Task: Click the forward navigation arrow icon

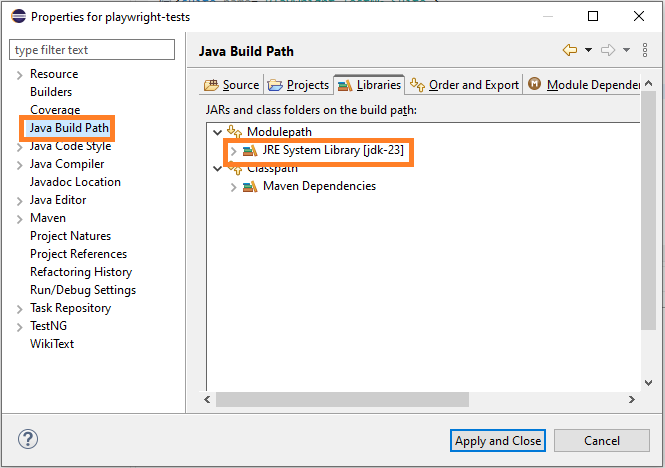Action: [607, 50]
